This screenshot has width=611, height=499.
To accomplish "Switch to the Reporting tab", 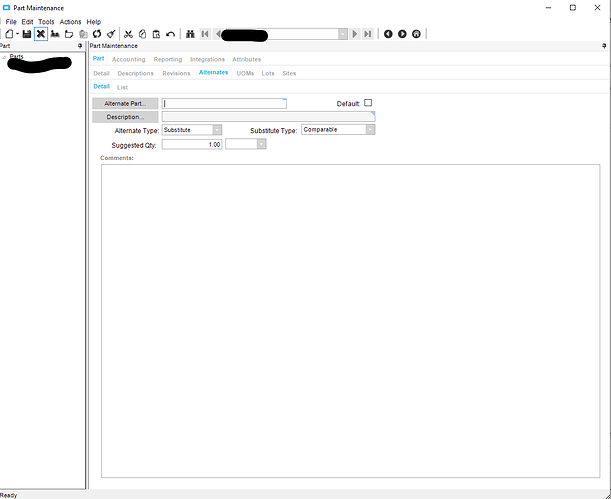I will pyautogui.click(x=168, y=60).
